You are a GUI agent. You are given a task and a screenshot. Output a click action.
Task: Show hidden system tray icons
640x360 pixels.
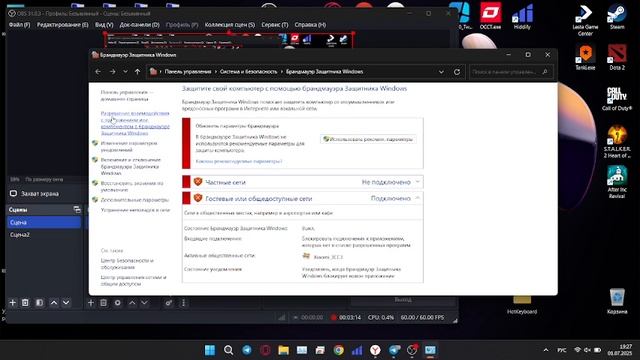point(546,350)
